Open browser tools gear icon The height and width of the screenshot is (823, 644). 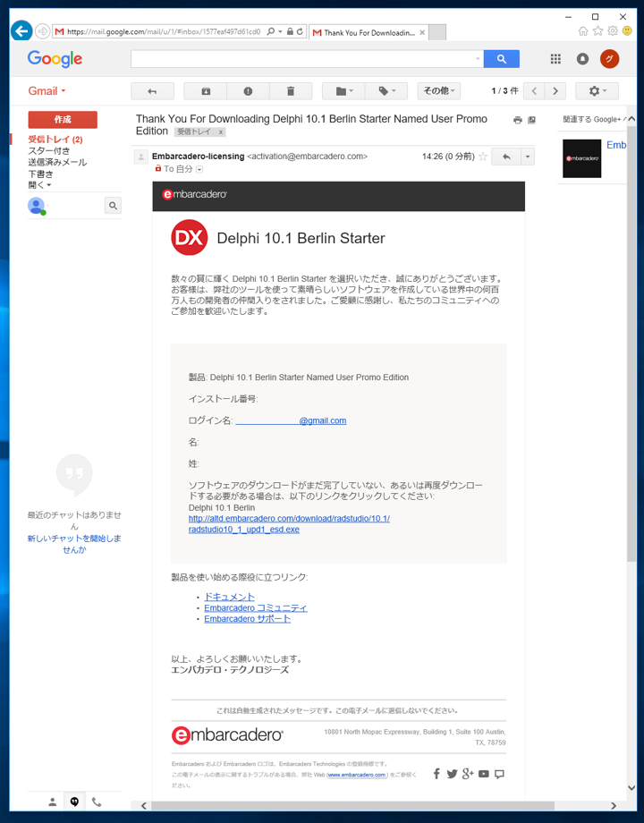[x=613, y=31]
